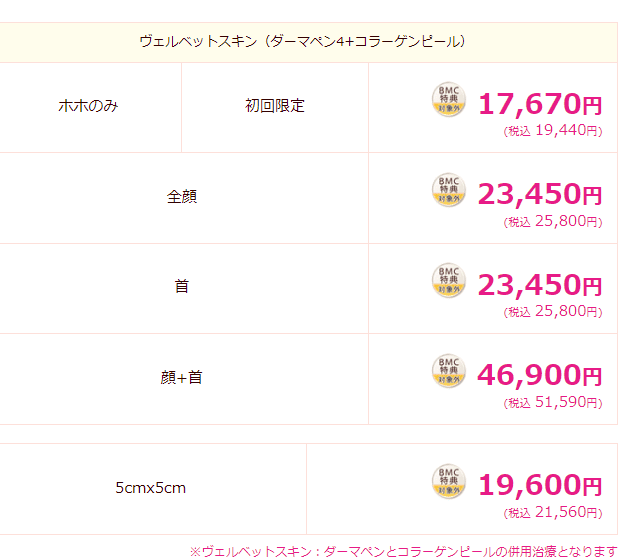The image size is (633, 558).
Task: Click the 46,900円 price
Action: (x=540, y=375)
